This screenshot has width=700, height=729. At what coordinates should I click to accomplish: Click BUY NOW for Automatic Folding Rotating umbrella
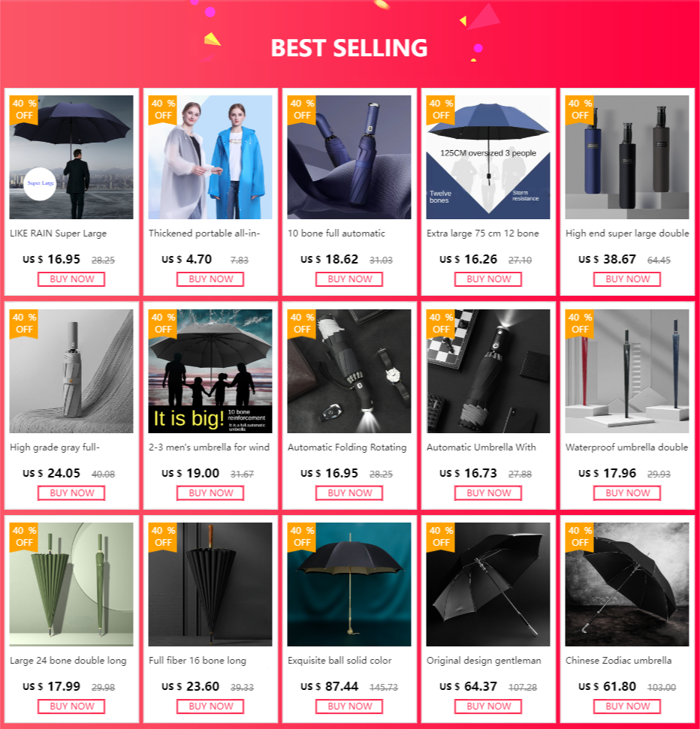(x=349, y=493)
